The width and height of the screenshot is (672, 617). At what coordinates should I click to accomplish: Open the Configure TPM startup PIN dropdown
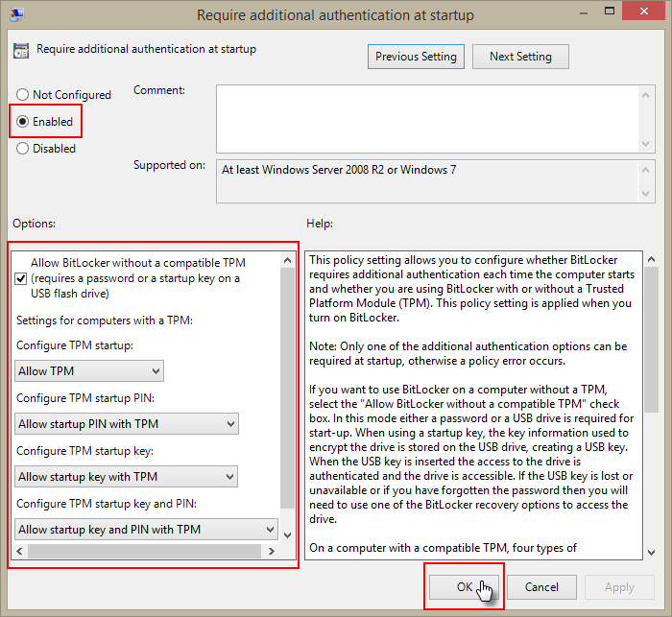point(127,424)
